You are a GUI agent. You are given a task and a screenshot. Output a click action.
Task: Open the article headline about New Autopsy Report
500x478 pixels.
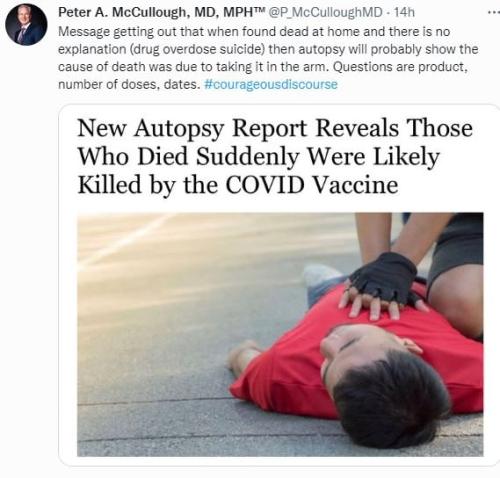[x=275, y=156]
